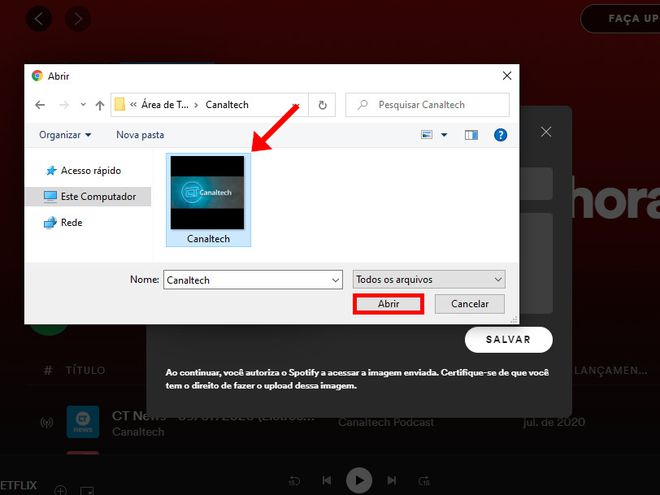
Task: Select the Canaltech image thumbnail
Action: 208,200
